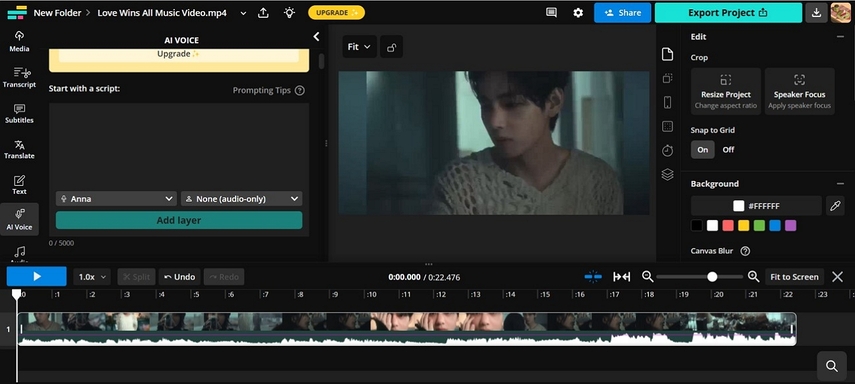Open the Anna voice dropdown
This screenshot has width=855, height=384.
(x=116, y=199)
